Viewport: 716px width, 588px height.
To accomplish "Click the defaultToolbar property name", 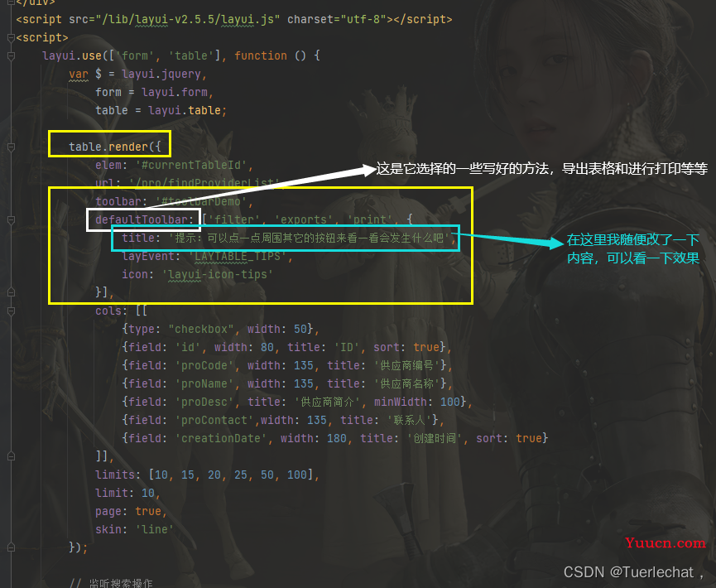I will pos(141,219).
